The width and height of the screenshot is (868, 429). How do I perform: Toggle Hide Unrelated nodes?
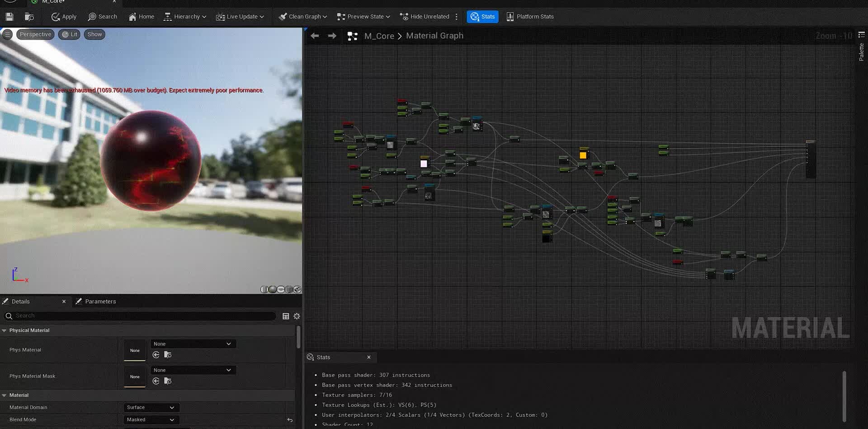pyautogui.click(x=425, y=17)
